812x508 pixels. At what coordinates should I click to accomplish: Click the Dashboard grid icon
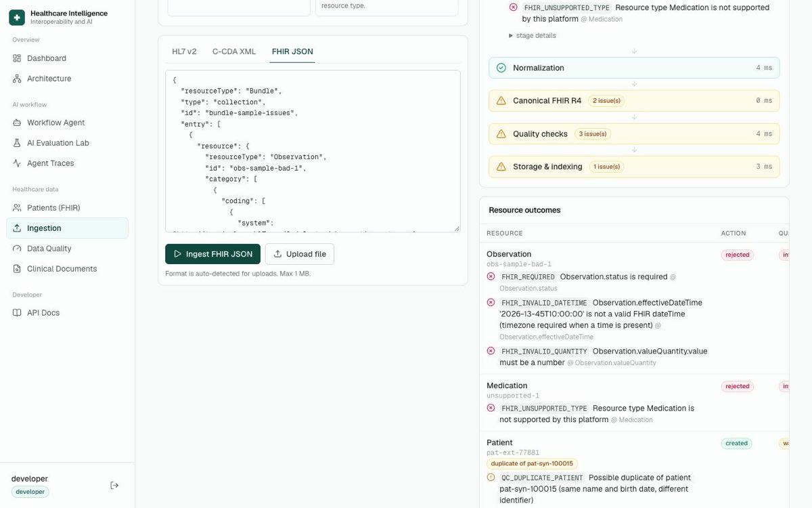(x=17, y=58)
